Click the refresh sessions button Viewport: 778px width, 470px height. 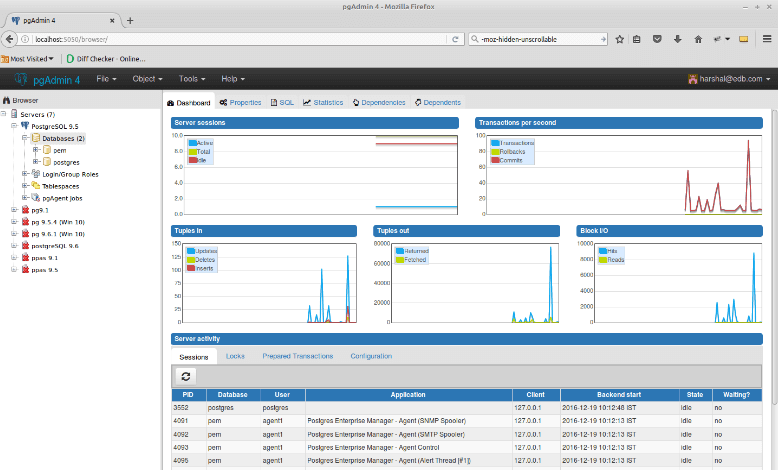[x=186, y=376]
